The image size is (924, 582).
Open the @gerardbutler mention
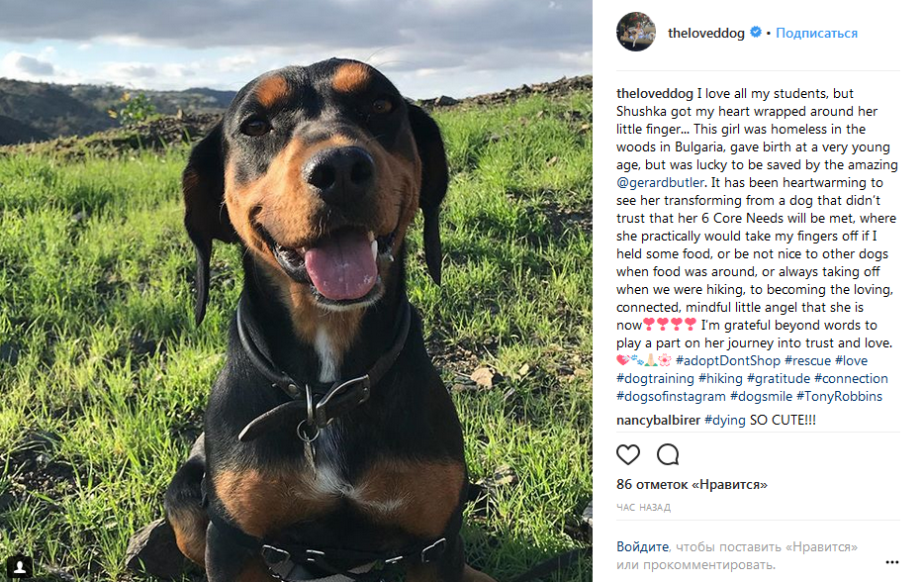660,183
